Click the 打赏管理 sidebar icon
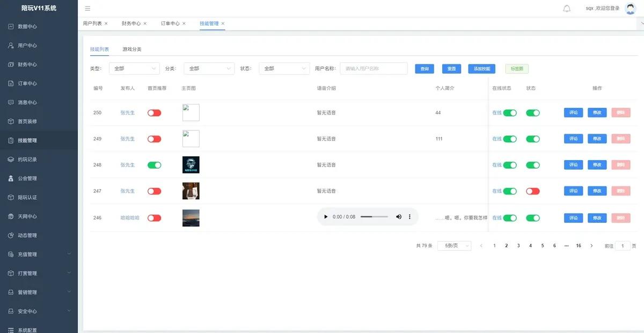This screenshot has width=644, height=333. 11,273
